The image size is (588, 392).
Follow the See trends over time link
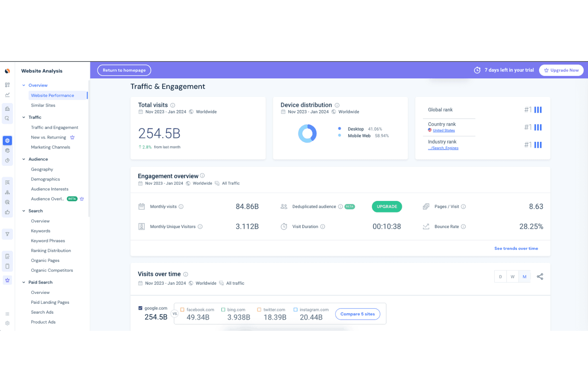click(516, 249)
